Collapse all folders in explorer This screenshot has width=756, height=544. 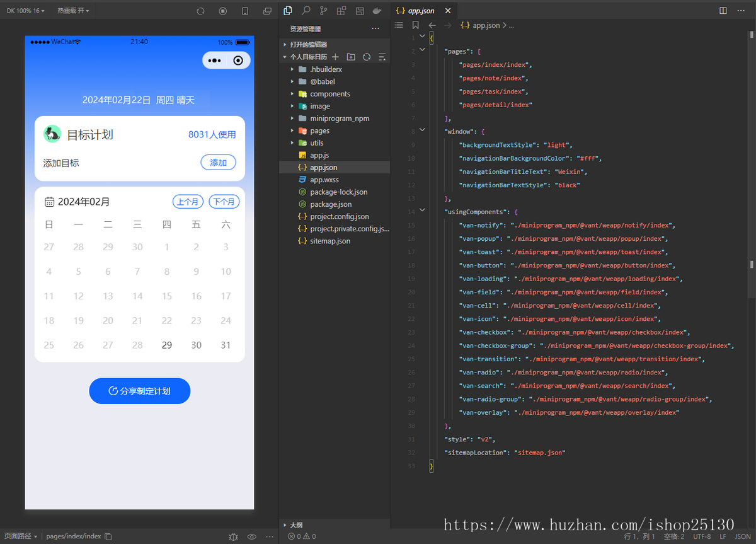(382, 57)
